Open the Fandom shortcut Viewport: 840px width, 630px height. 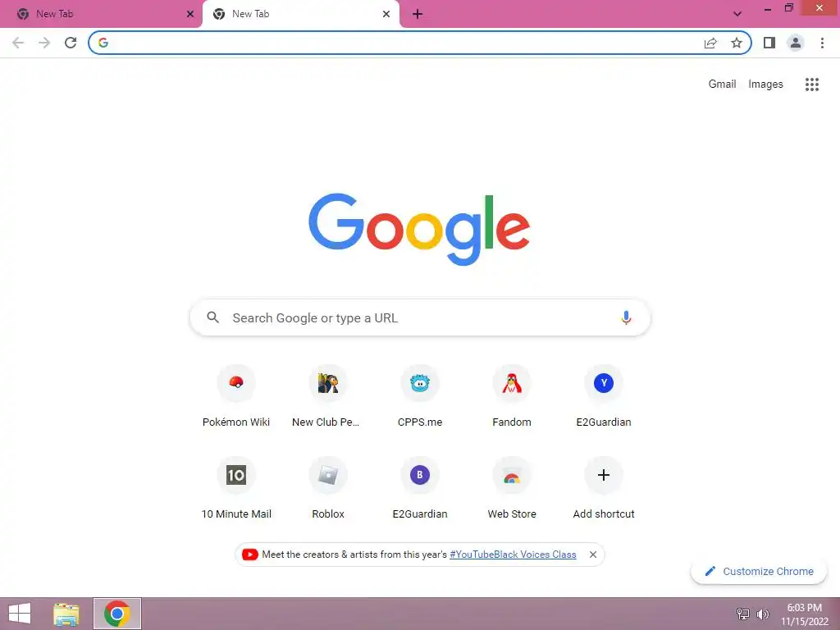(x=512, y=396)
